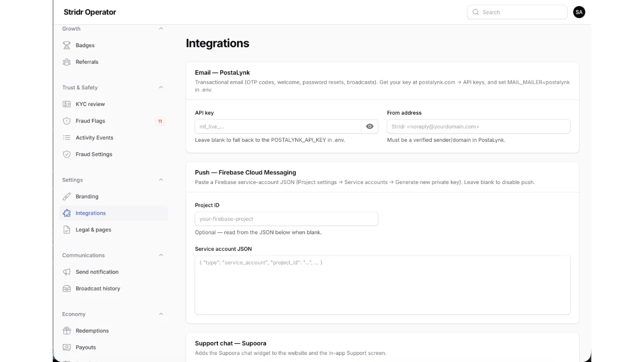Click the Redemptions gift icon
644x362 pixels.
[66, 331]
